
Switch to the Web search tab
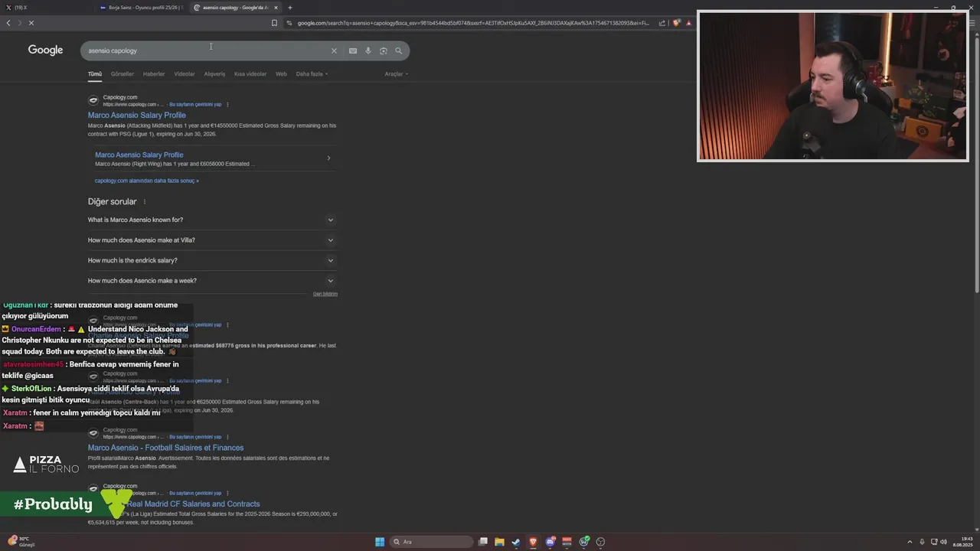coord(281,74)
